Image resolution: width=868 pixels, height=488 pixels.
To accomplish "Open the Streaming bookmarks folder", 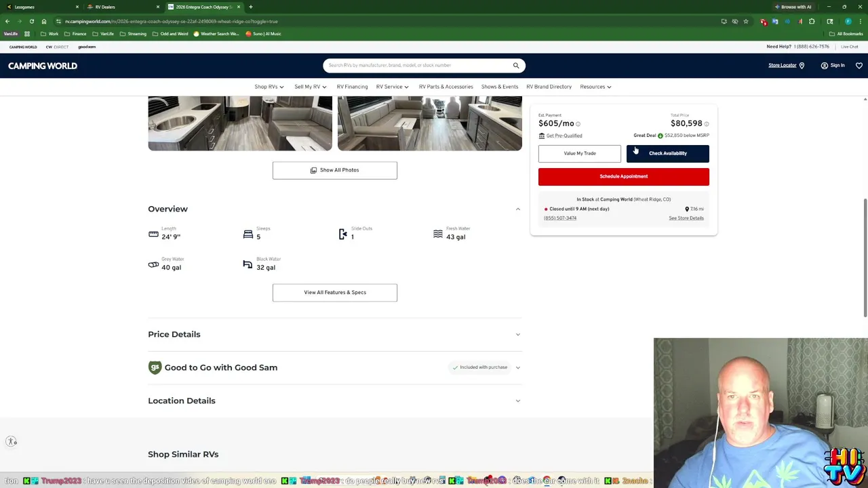I will click(x=132, y=34).
